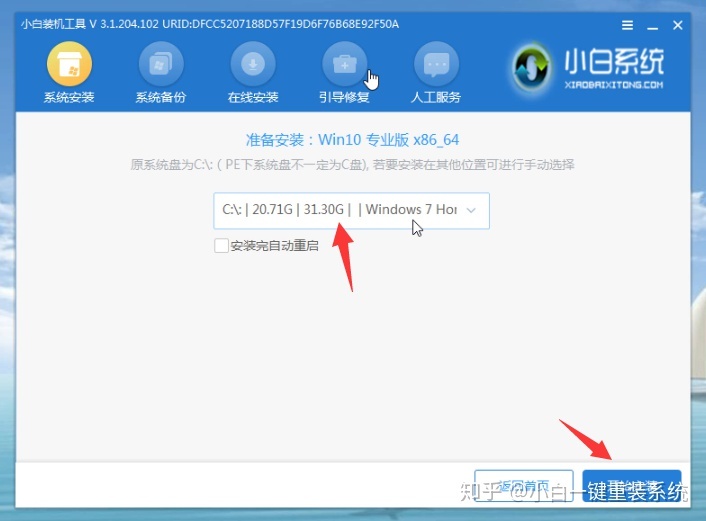Close the 小白装机工具 window
706x521 pixels.
[678, 25]
